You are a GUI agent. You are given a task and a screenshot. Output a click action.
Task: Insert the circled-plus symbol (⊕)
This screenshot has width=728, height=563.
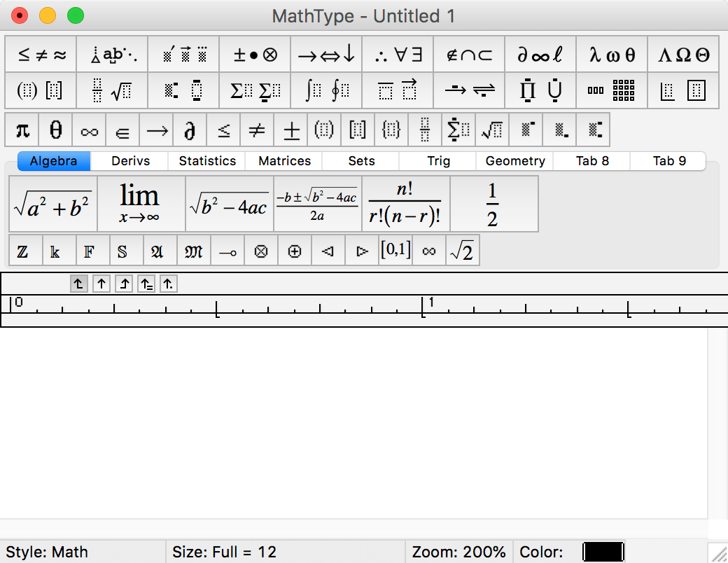pos(295,251)
